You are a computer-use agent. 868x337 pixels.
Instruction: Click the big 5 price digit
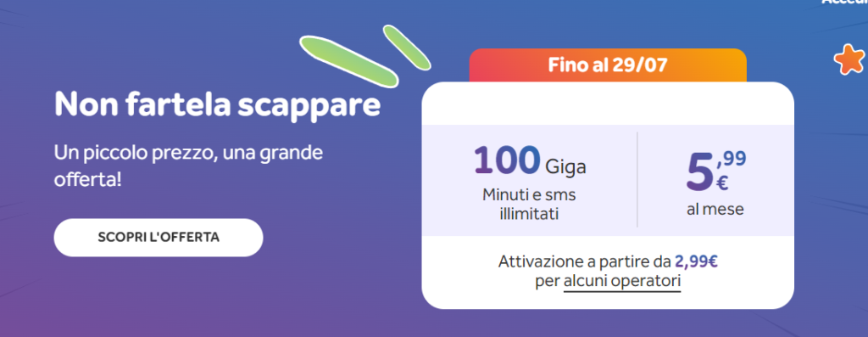pos(699,171)
